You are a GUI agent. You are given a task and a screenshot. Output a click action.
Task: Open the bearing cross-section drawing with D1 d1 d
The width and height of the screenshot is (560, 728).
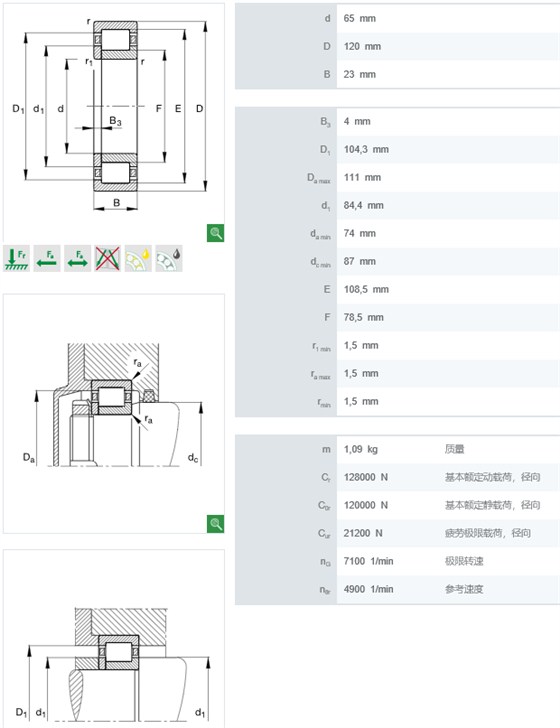point(114,122)
